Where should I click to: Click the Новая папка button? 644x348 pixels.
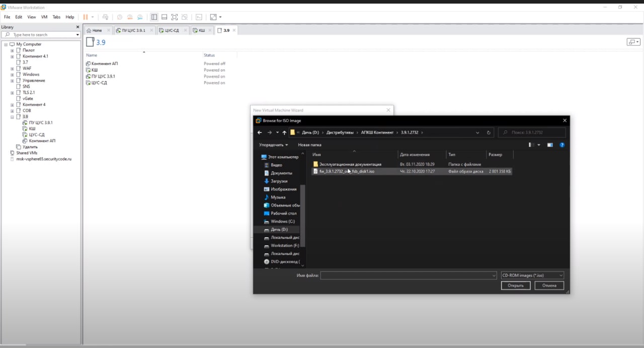pyautogui.click(x=310, y=145)
